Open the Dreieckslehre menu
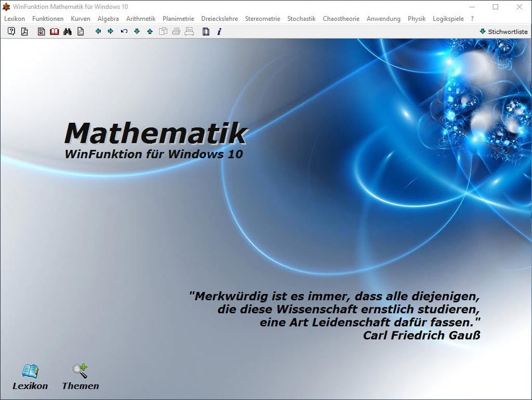This screenshot has height=400, width=532. [220, 19]
